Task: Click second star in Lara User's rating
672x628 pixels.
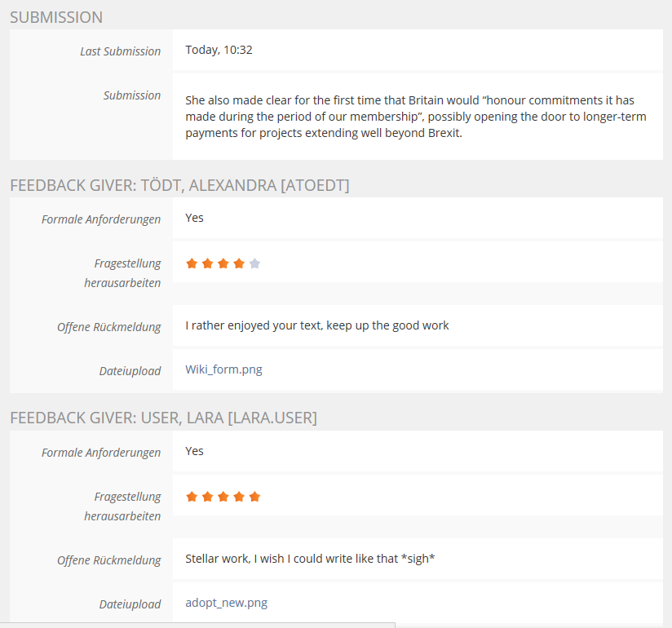Action: pyautogui.click(x=207, y=497)
